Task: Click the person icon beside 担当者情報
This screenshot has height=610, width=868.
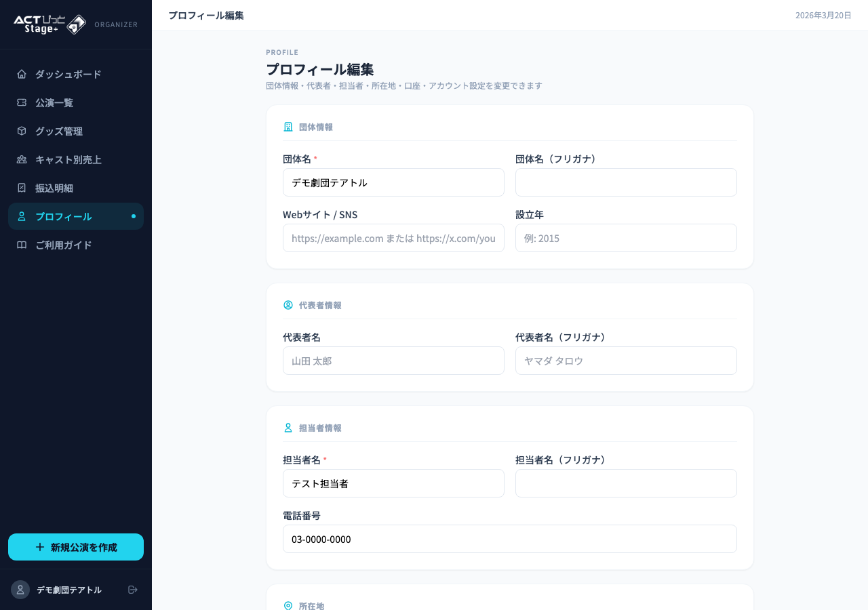Action: pyautogui.click(x=288, y=428)
